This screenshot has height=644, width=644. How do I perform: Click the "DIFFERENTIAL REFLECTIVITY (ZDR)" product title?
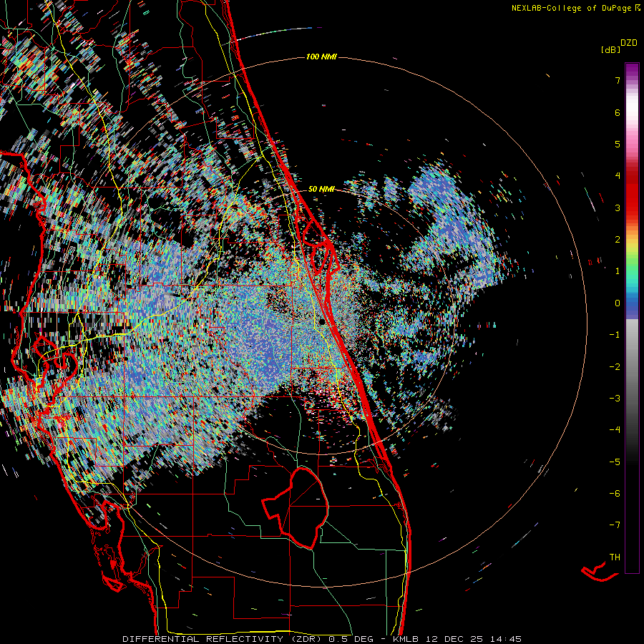223,639
